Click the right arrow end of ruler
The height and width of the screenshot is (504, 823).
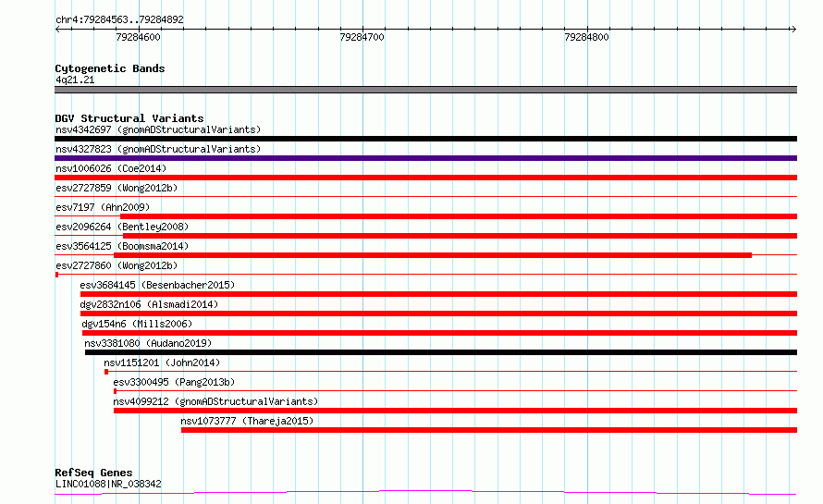tap(793, 30)
